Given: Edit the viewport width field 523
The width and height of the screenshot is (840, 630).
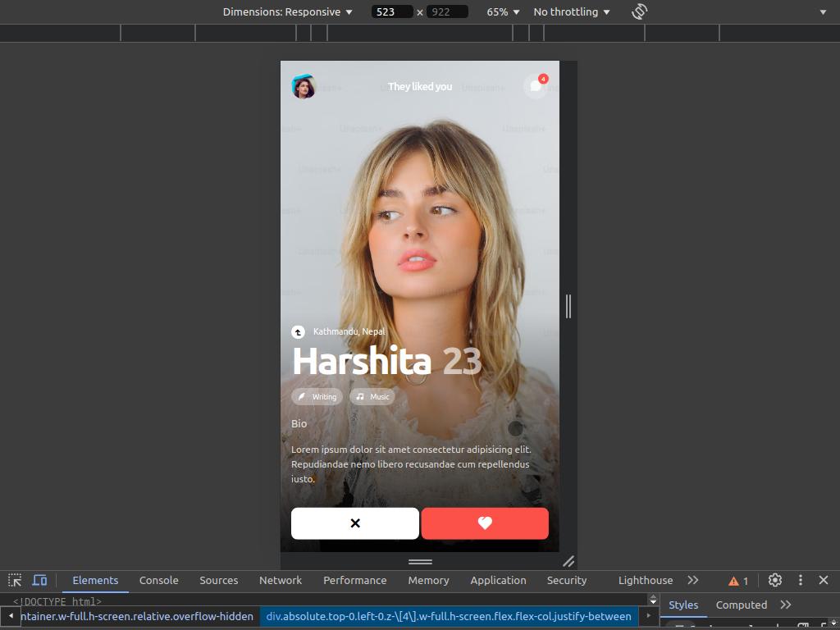Looking at the screenshot, I should tap(392, 11).
